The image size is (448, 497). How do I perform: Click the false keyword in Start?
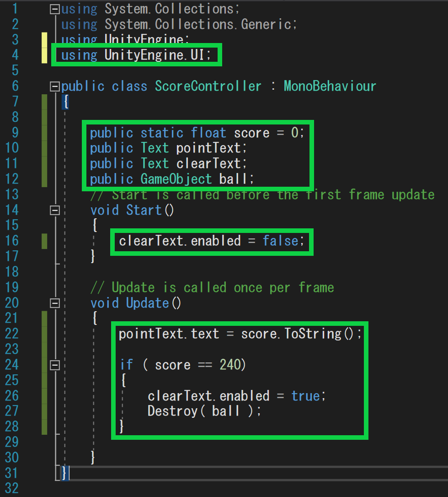pos(281,241)
